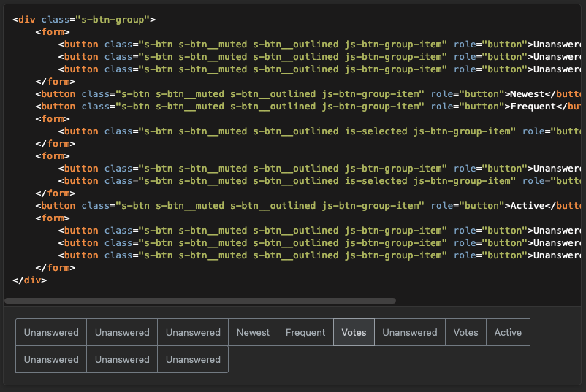This screenshot has height=392, width=586.
Task: Click the unselected Votes button beside Active
Action: (465, 332)
